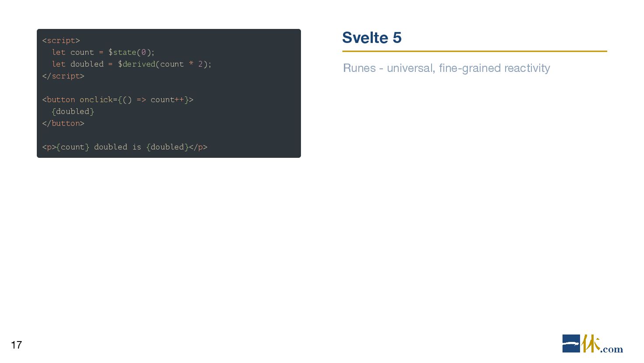
Task: Click the $state rune in the code
Action: point(122,52)
